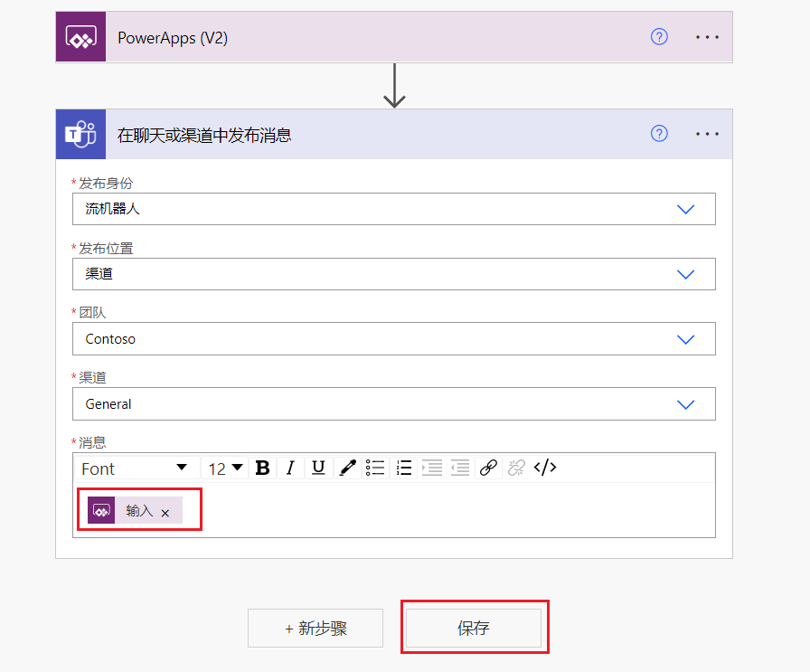Toggle underline formatting for the message

point(318,468)
